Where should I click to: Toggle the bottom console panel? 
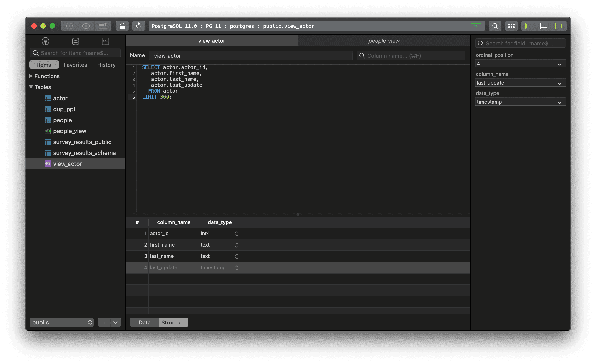(544, 26)
